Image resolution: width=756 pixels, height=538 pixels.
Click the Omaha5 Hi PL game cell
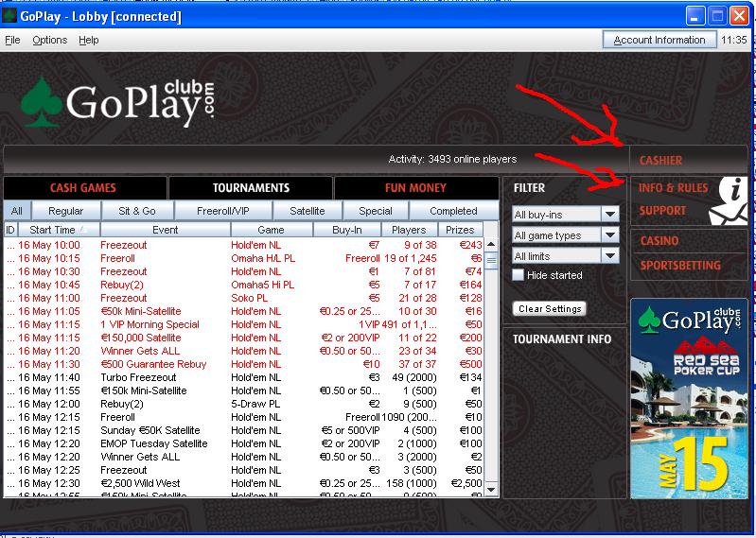pos(262,285)
